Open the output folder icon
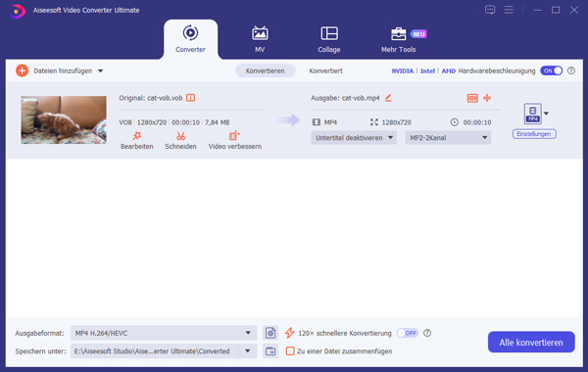This screenshot has height=372, width=588. click(270, 351)
